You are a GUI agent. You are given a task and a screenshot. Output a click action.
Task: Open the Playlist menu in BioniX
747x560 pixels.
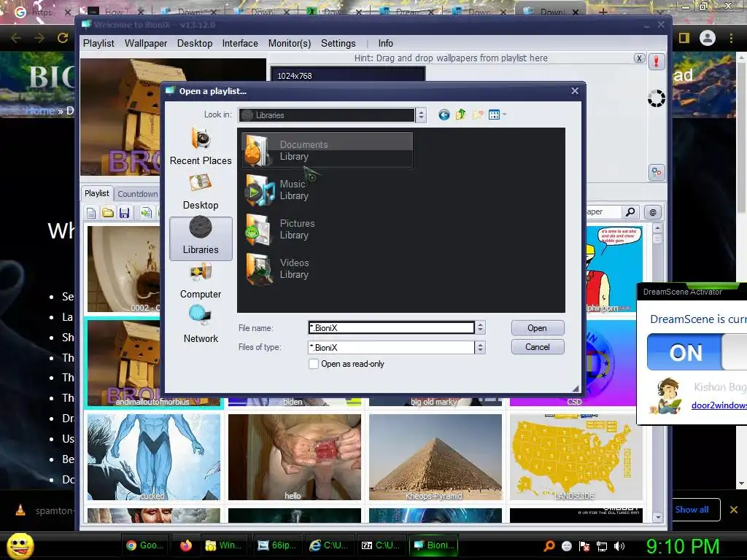click(98, 43)
